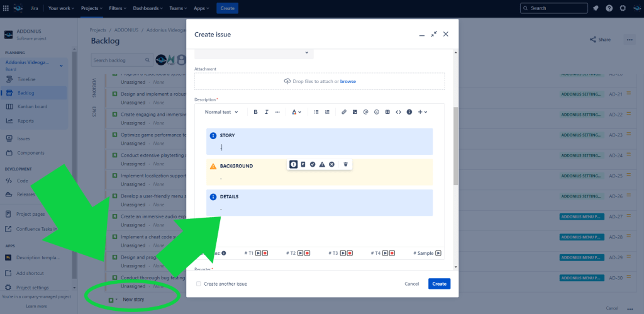Switch panel to success checkmark type
This screenshot has height=314, width=644.
[x=313, y=164]
